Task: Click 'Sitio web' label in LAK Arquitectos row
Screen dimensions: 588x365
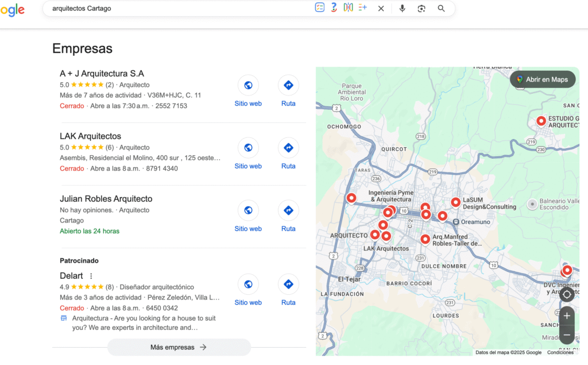Action: [x=248, y=166]
